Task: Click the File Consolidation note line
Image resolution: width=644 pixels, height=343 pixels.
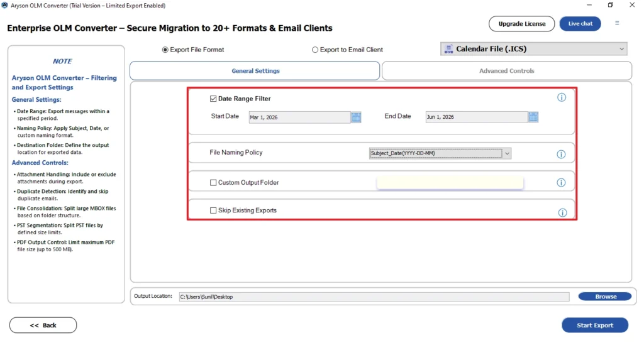Action: 65,212
